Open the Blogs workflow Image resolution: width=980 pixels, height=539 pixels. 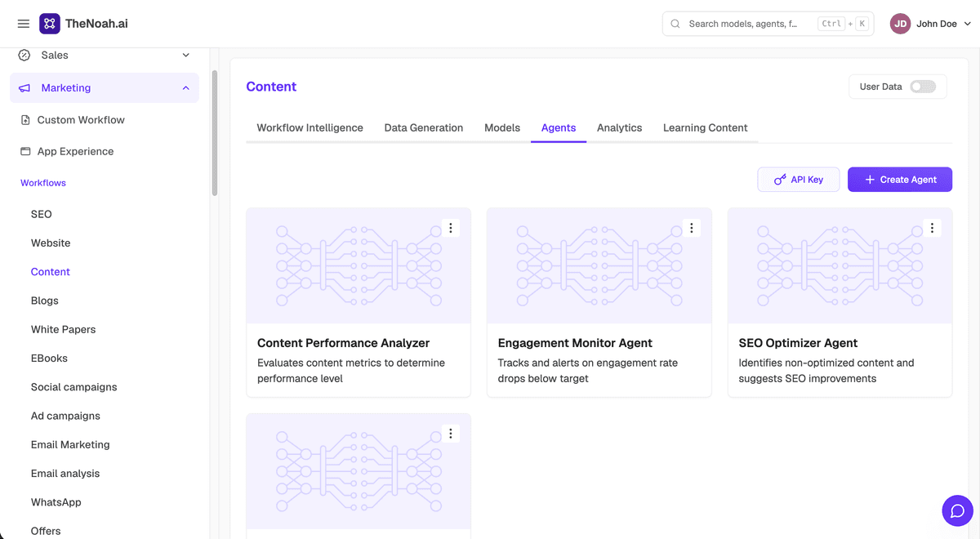point(45,301)
